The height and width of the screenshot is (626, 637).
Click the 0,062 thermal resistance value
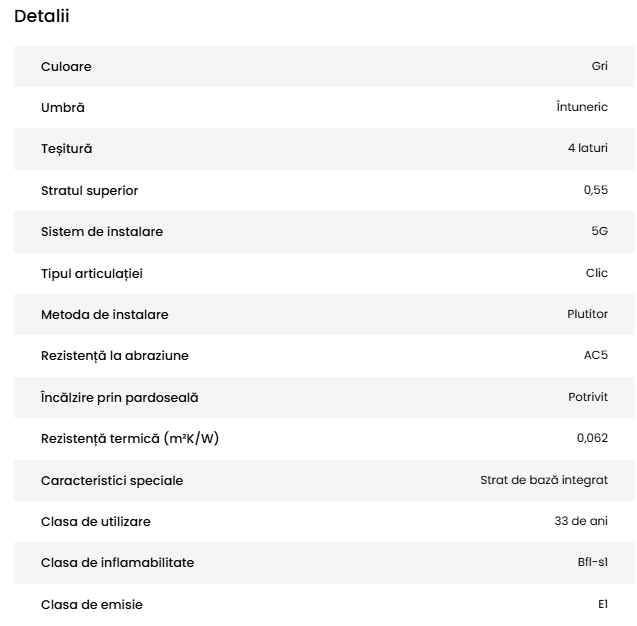592,438
